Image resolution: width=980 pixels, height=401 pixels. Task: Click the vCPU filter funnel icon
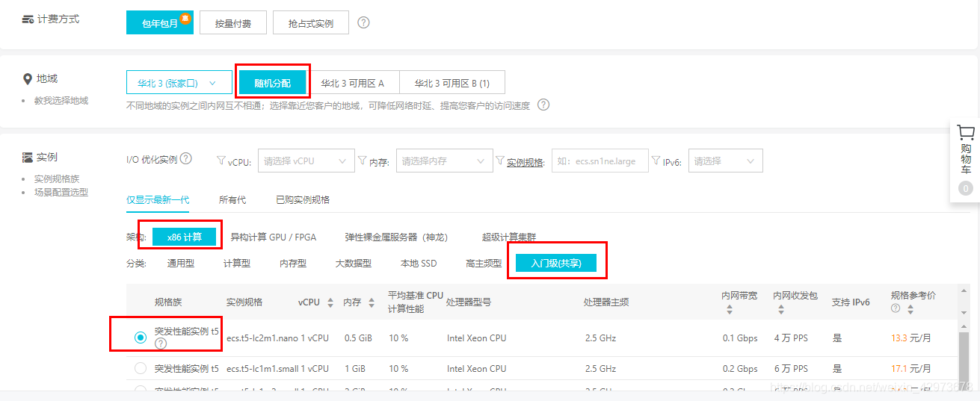[221, 160]
